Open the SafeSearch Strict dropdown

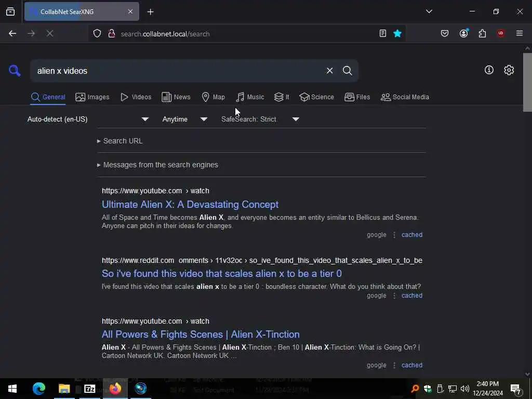tap(260, 119)
